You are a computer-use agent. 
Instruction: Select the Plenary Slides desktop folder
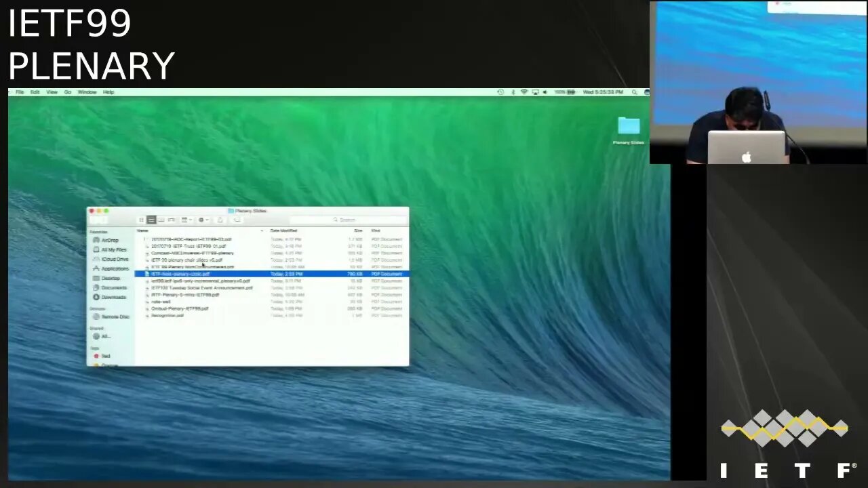(629, 131)
